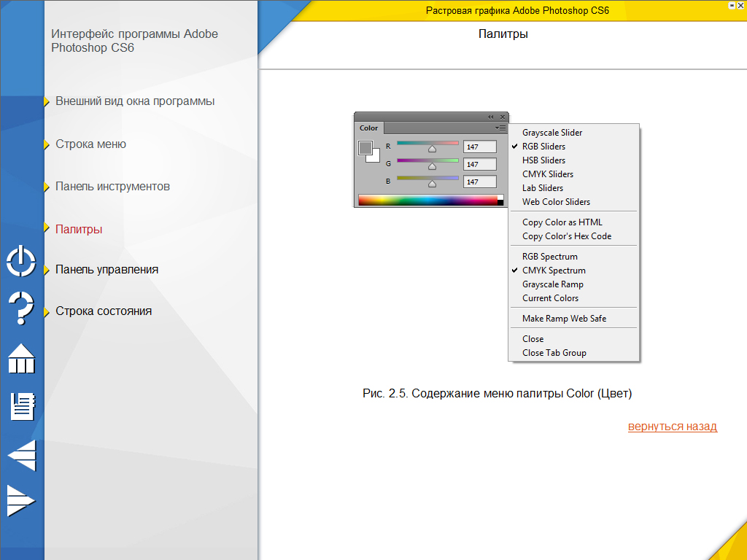Open the contents list document icon
Image resolution: width=747 pixels, height=560 pixels.
pyautogui.click(x=22, y=406)
